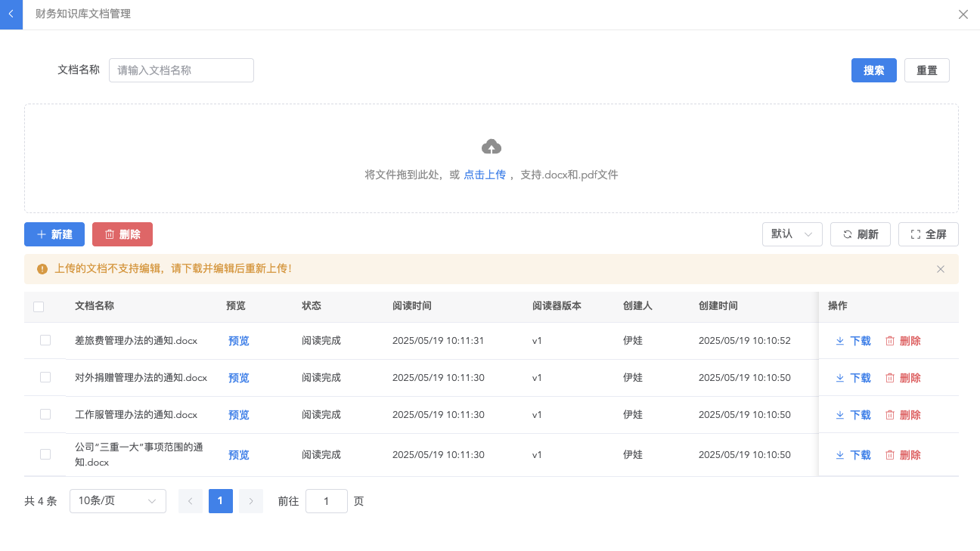Viewport: 980px width, 551px height.
Task: Download 工作服管理办法的通知.docx
Action: click(853, 415)
